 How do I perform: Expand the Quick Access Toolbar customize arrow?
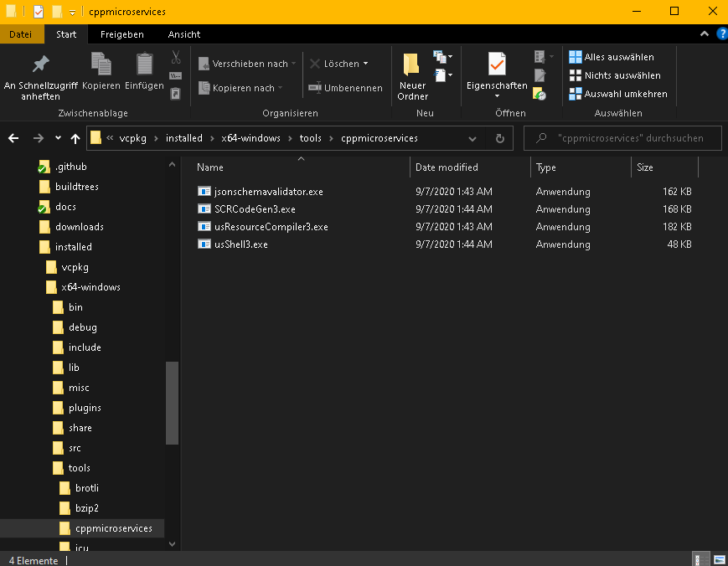click(72, 12)
